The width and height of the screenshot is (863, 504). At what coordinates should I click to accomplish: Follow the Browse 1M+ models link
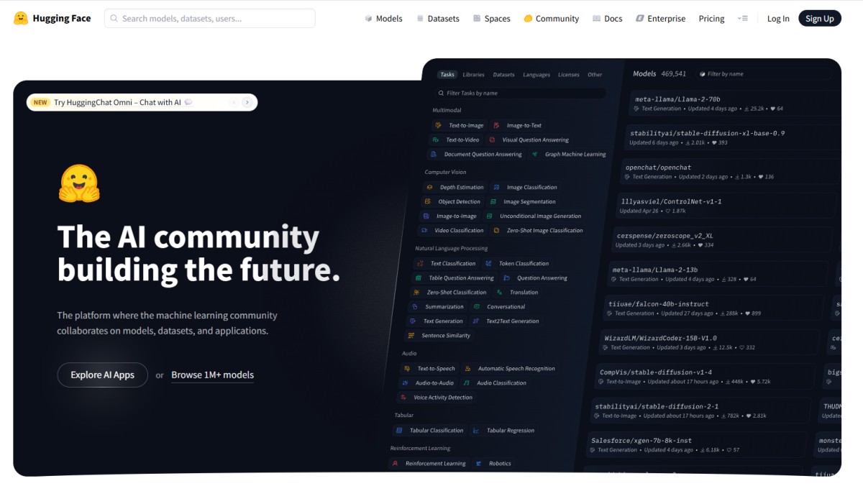212,375
